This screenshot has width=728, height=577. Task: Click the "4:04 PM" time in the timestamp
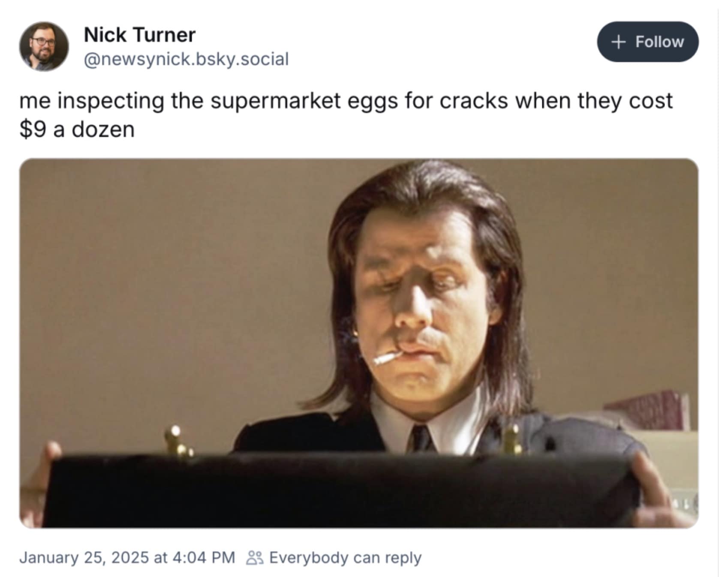(x=204, y=558)
